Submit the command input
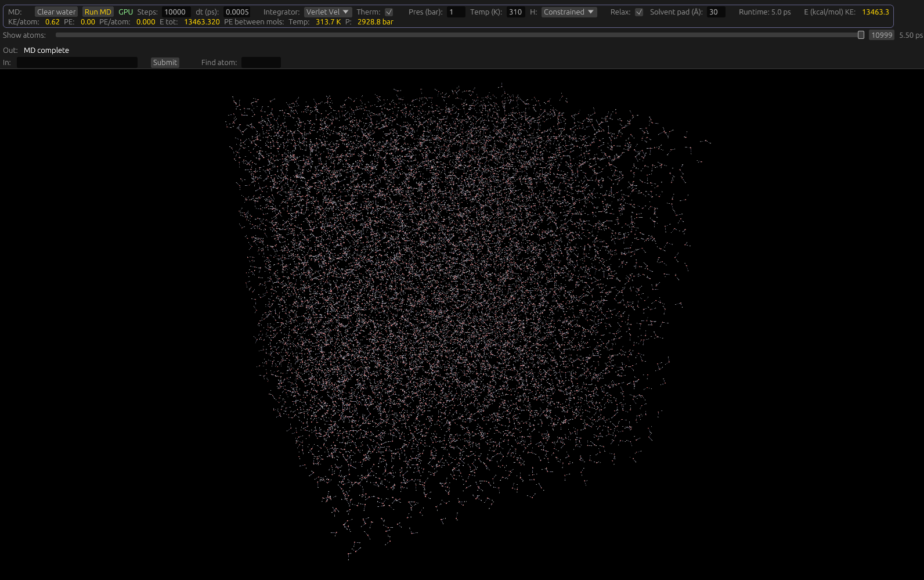This screenshot has height=580, width=924. tap(165, 63)
